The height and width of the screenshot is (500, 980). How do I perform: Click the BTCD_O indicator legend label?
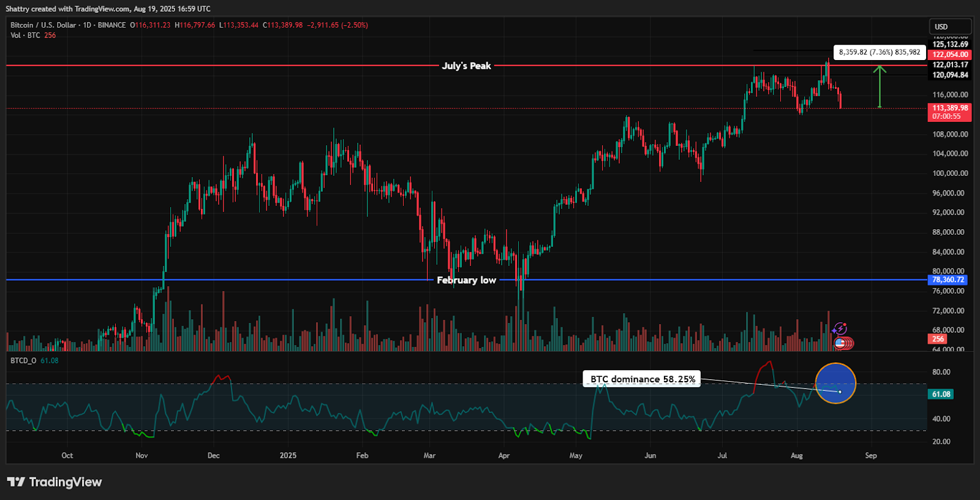[x=23, y=361]
